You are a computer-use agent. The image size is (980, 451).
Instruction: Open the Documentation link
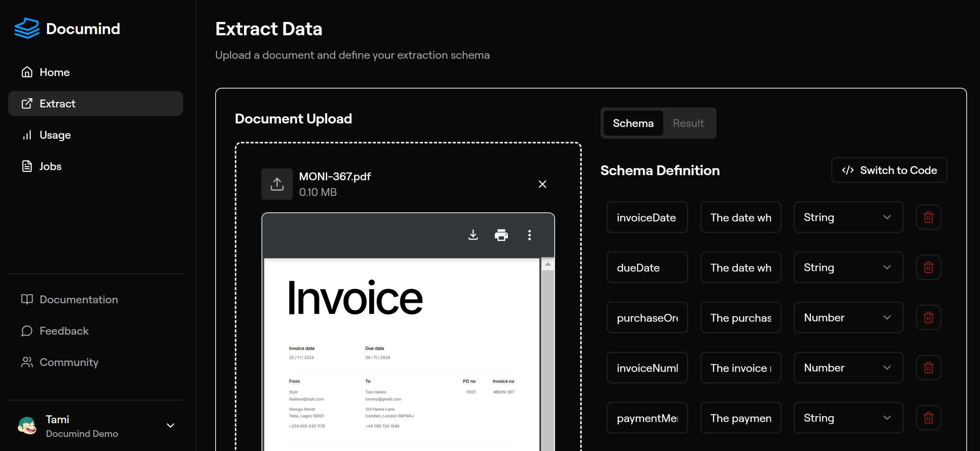[78, 300]
